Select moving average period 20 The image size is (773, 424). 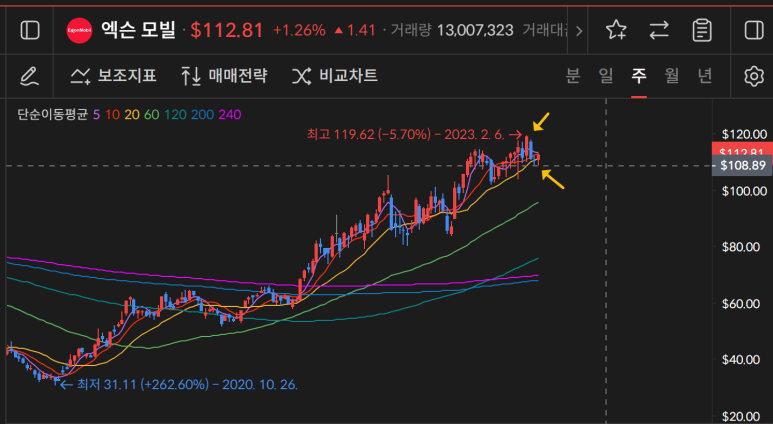(132, 114)
